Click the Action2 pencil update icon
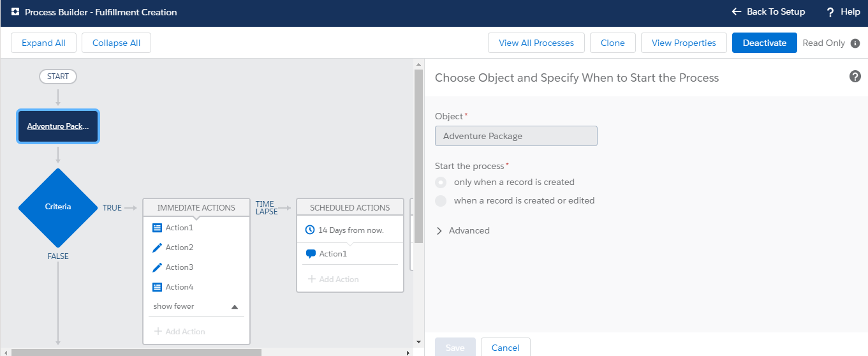Viewport: 868px width, 356px height. point(158,248)
